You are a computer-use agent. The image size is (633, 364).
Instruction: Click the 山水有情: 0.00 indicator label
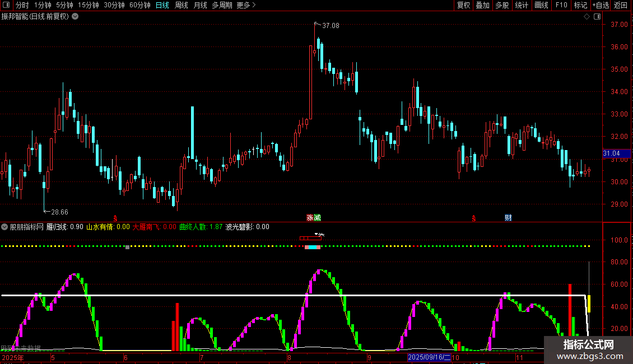point(108,227)
